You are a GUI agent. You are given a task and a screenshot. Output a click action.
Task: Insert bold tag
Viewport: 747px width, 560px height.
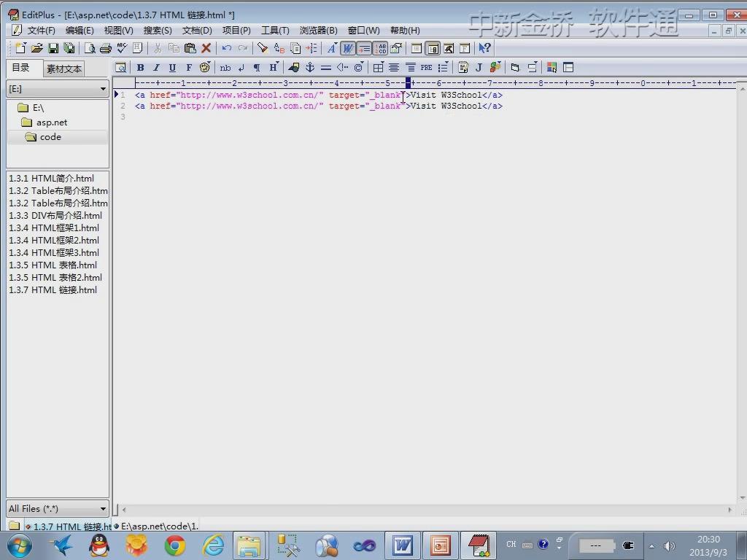click(141, 68)
